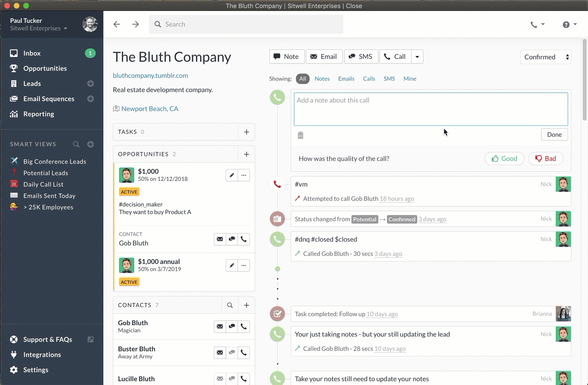Screen dimensions: 588x385
Task: Open Reporting page
Action: (39, 114)
